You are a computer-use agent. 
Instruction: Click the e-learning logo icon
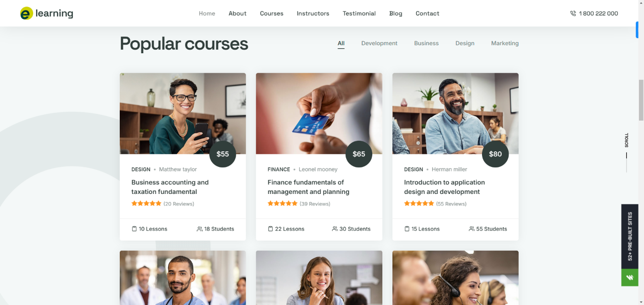coord(27,14)
